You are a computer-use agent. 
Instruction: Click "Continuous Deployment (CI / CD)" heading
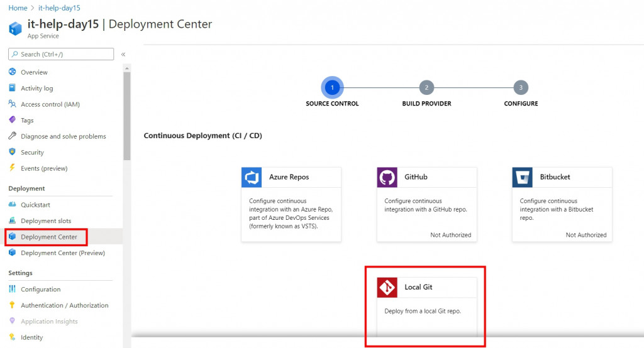point(203,136)
